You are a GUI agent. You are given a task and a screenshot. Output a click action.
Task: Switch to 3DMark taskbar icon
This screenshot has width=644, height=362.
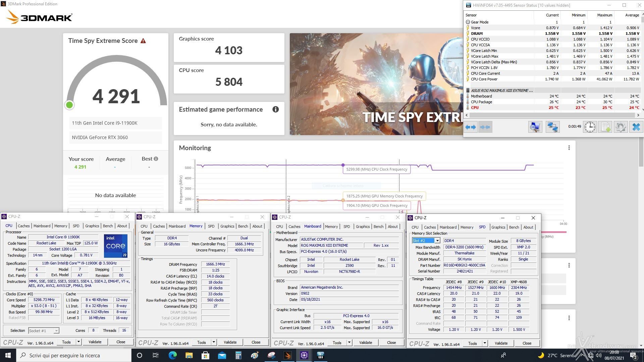(287, 355)
